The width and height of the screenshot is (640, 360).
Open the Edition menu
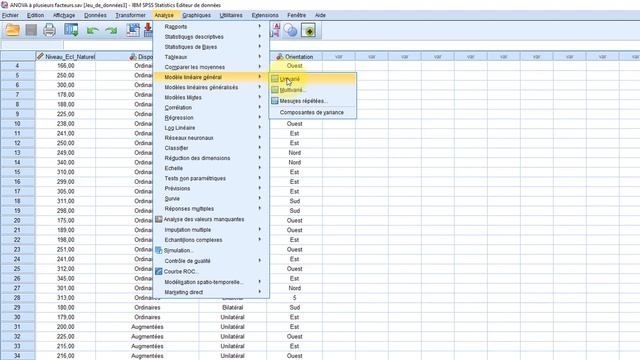click(36, 15)
